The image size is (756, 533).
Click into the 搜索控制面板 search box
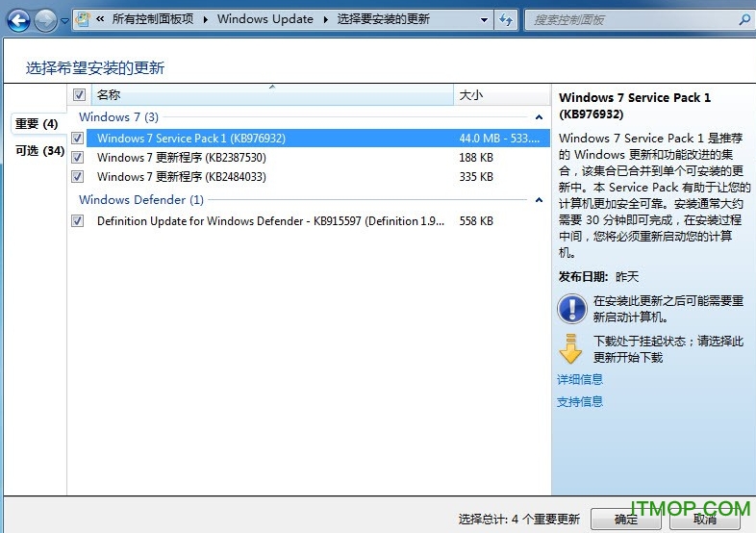[x=632, y=20]
